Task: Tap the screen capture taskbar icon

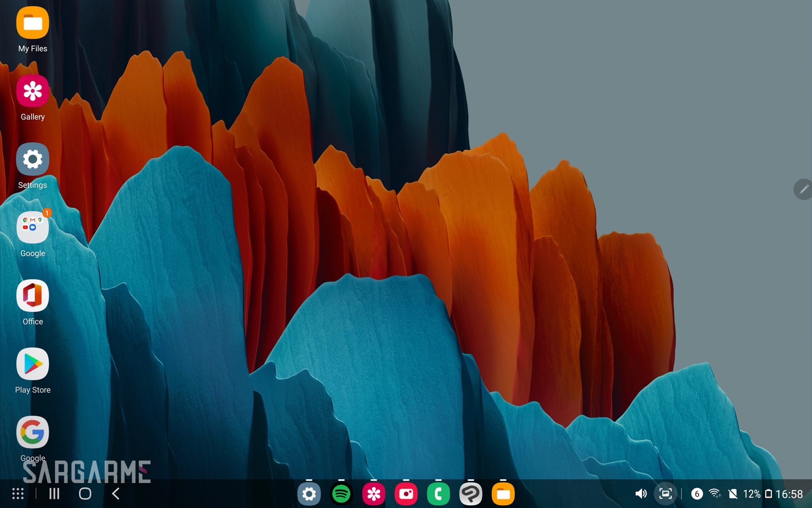Action: tap(665, 494)
